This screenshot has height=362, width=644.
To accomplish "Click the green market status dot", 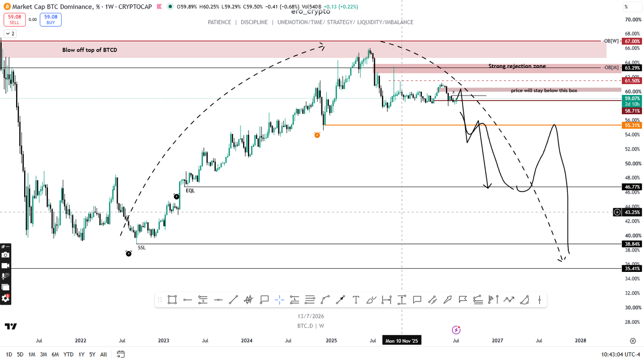I will pyautogui.click(x=170, y=6).
